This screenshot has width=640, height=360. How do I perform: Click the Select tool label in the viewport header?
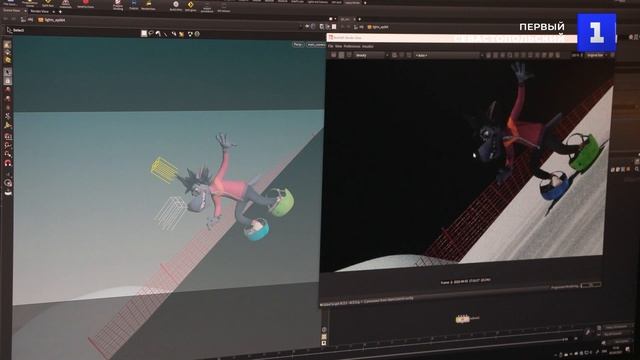(x=19, y=30)
